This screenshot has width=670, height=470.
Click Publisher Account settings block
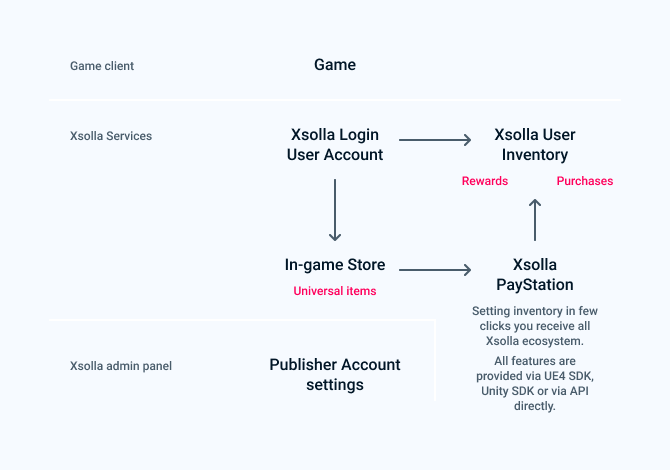click(335, 375)
